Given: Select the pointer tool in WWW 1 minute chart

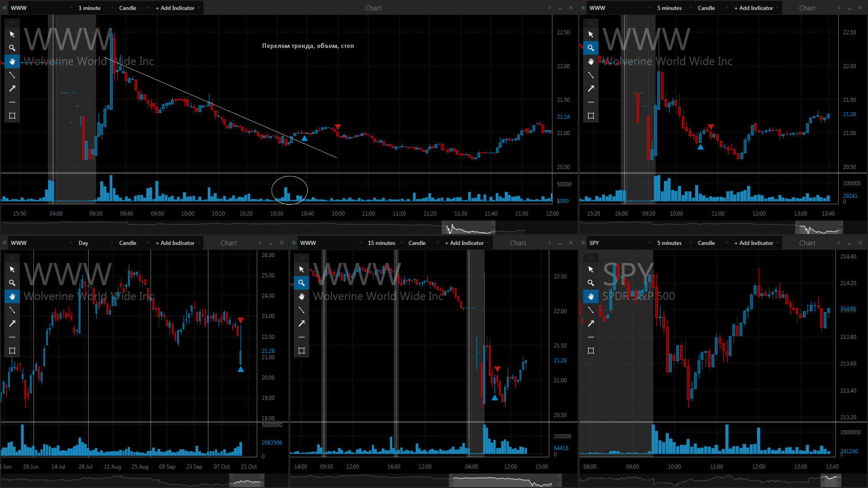Looking at the screenshot, I should tap(12, 34).
